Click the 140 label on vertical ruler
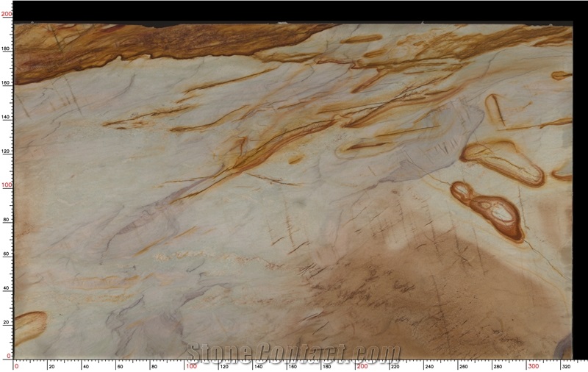The height and width of the screenshot is (372, 588). tap(7, 117)
